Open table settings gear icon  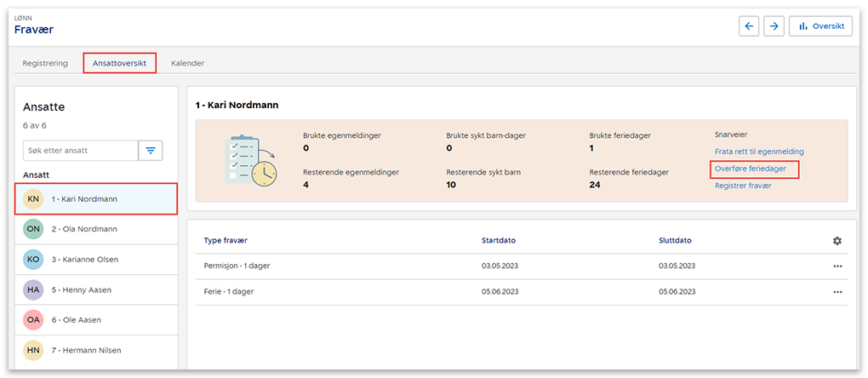tap(837, 241)
